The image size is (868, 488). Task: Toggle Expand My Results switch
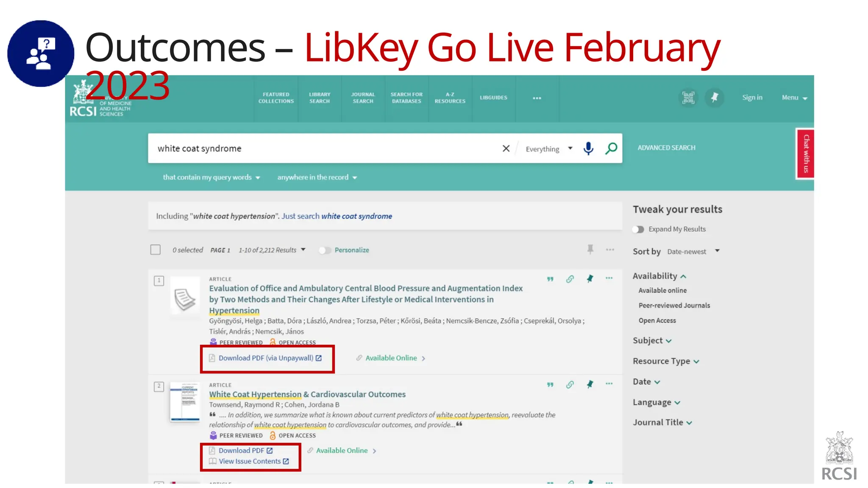coord(638,229)
